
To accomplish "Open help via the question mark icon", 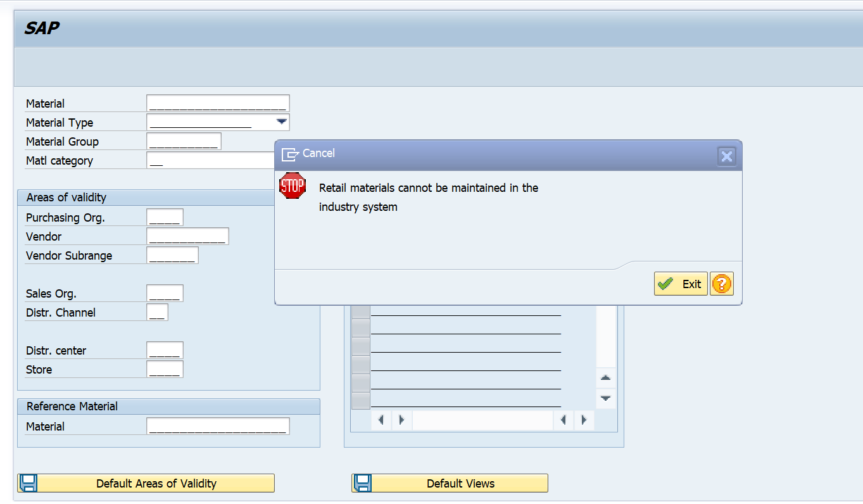I will pos(721,284).
